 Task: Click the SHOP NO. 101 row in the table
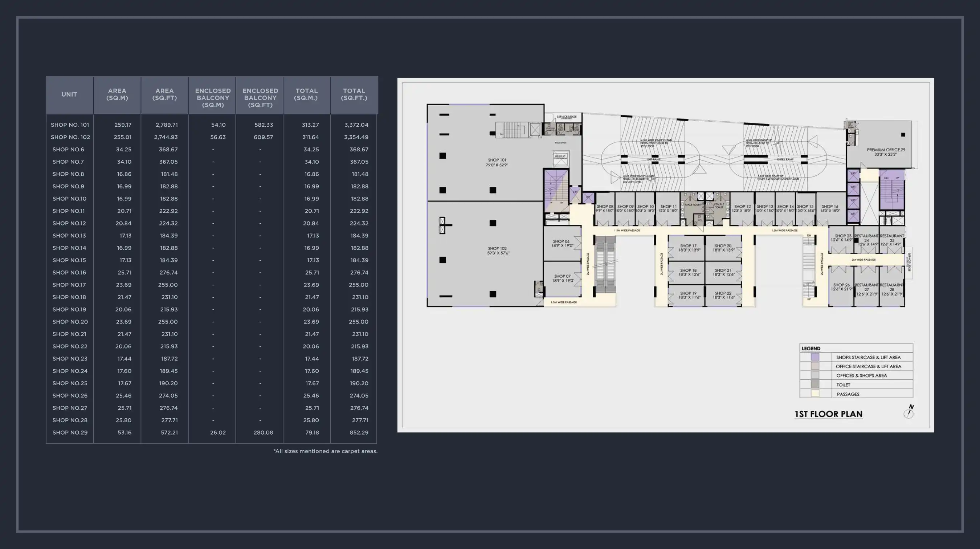tap(70, 125)
